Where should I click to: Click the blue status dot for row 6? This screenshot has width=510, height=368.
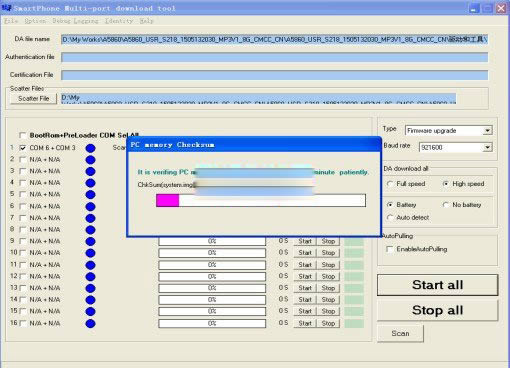point(90,207)
